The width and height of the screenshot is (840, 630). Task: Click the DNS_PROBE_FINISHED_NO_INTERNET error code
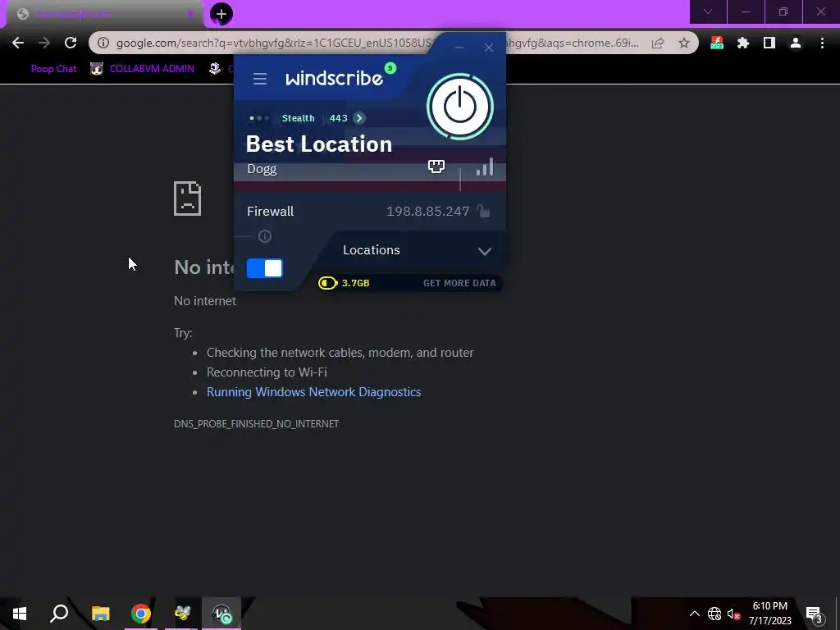point(256,424)
